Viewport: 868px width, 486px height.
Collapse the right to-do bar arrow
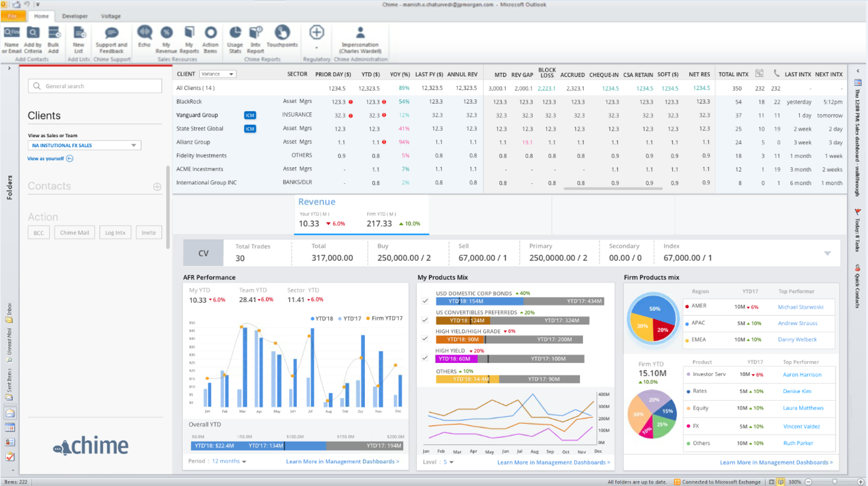(858, 71)
